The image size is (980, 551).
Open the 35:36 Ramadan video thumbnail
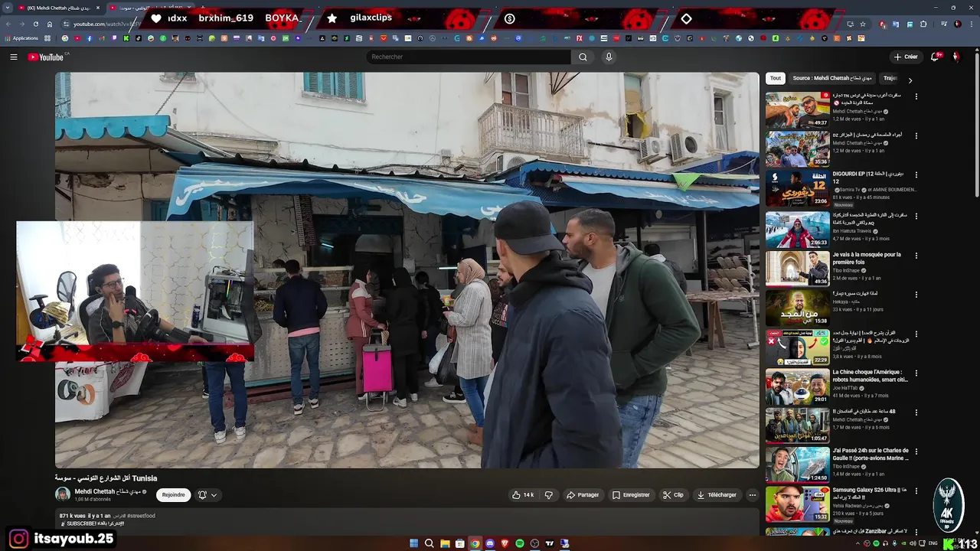pos(797,149)
